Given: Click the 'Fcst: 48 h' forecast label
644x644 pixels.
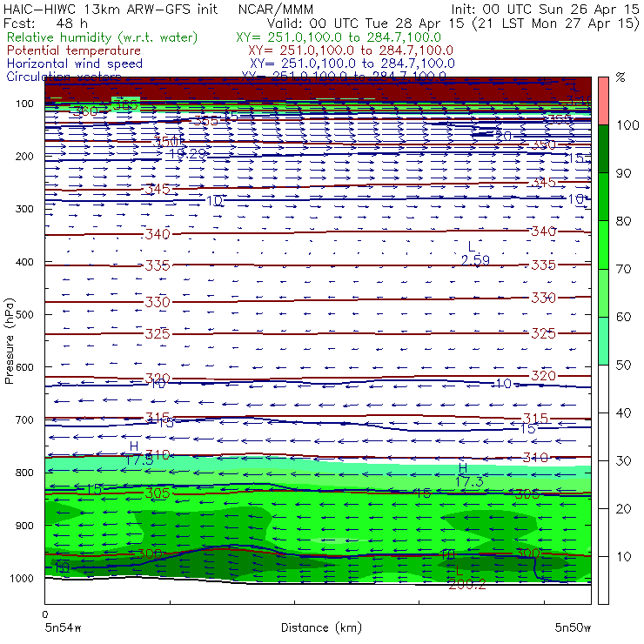Looking at the screenshot, I should coord(45,23).
